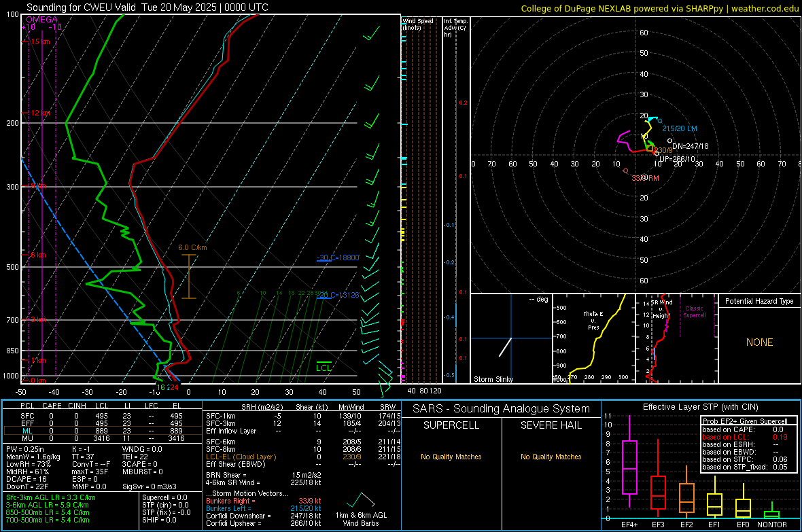
Task: Click the SEVERE HAIL SARS column header
Action: (551, 425)
